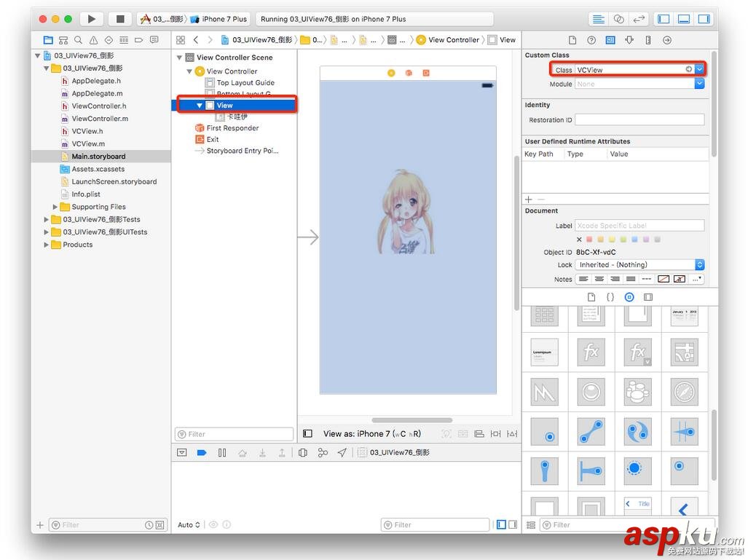
Task: Toggle the utilities pane visibility
Action: [x=704, y=19]
